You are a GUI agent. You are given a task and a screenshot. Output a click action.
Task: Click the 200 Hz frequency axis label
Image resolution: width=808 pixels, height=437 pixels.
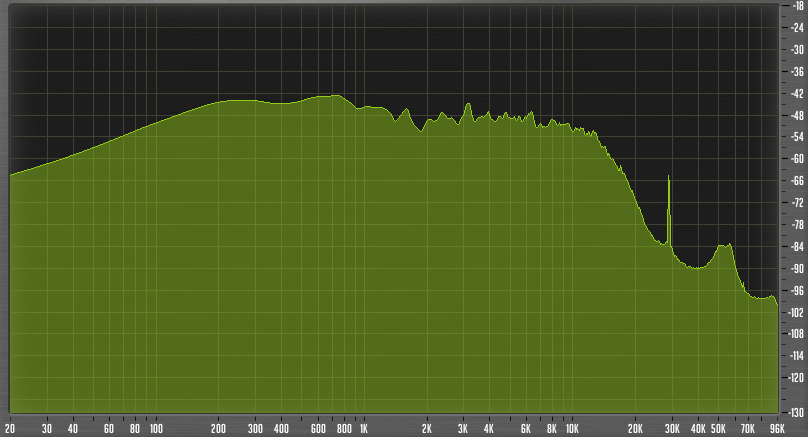(x=218, y=429)
